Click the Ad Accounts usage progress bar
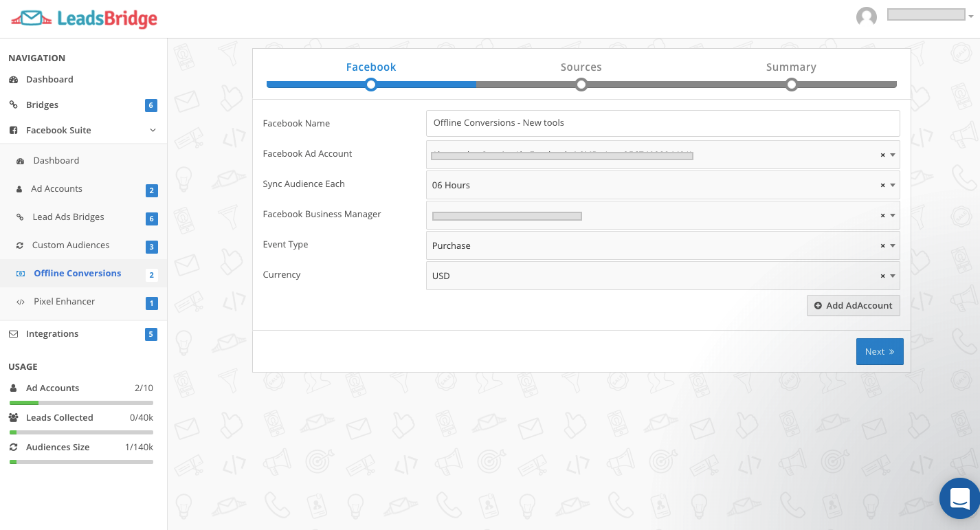The image size is (980, 530). click(81, 402)
